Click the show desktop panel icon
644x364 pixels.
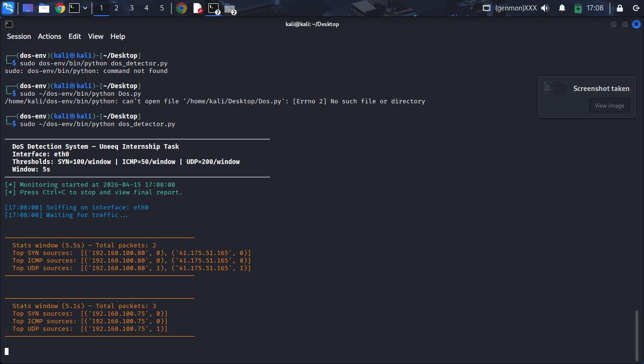point(28,8)
